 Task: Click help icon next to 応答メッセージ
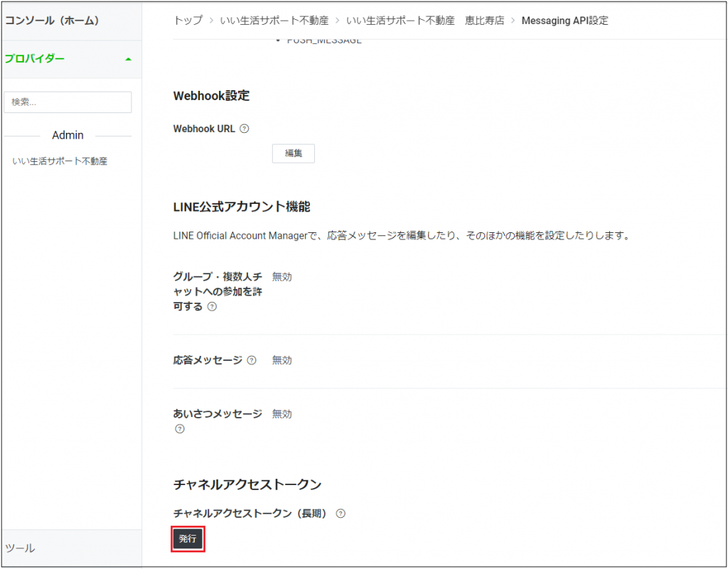pos(252,360)
